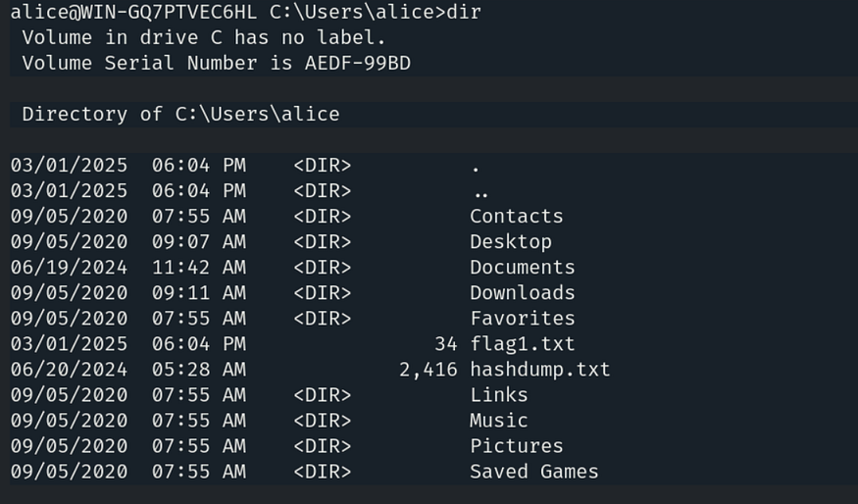Select the Music directory name
Viewport: 858px width, 504px height.
498,421
